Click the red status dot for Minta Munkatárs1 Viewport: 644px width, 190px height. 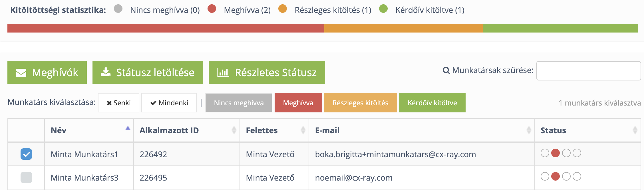pos(555,153)
